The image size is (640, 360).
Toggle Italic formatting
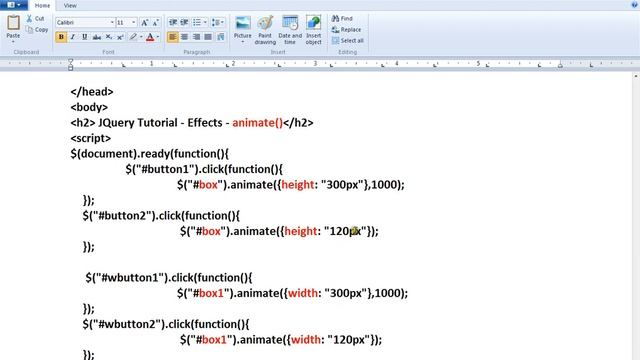73,37
